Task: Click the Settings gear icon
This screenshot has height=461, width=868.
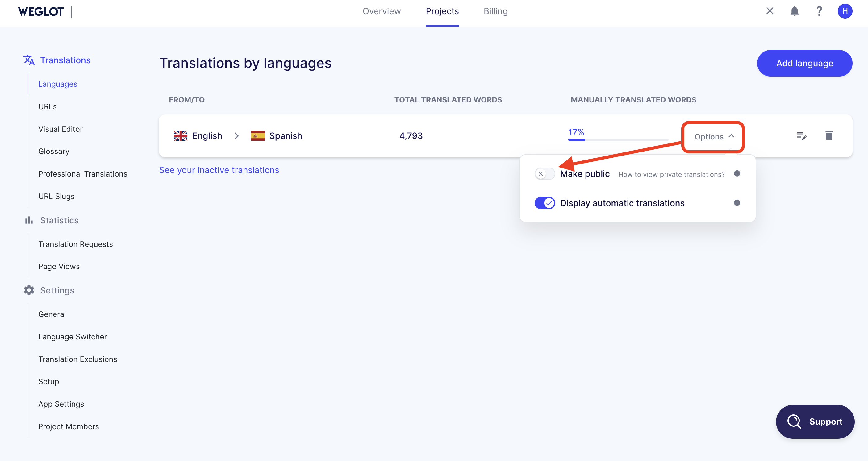Action: click(x=29, y=290)
